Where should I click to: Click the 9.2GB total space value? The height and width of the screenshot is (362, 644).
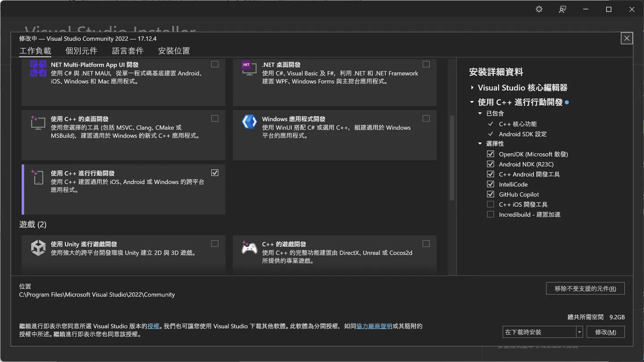point(617,317)
